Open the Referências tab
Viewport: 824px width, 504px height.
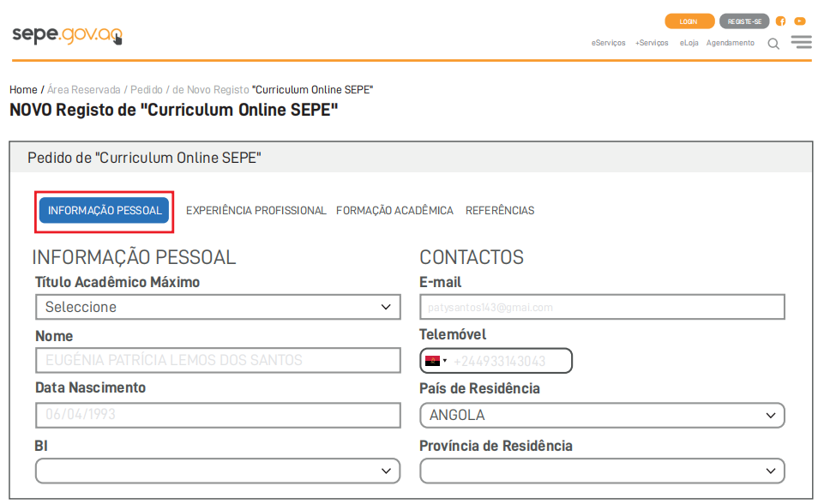500,211
